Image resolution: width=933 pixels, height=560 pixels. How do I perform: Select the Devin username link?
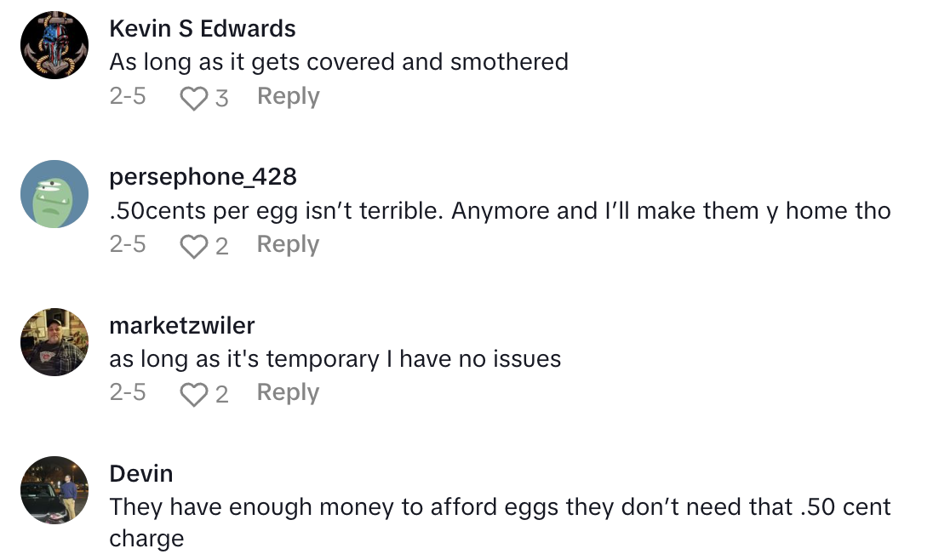click(141, 473)
